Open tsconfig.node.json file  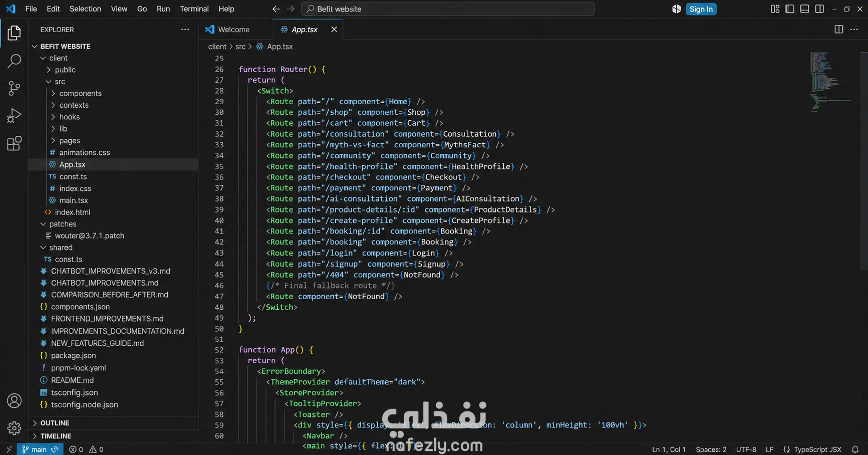click(x=84, y=405)
